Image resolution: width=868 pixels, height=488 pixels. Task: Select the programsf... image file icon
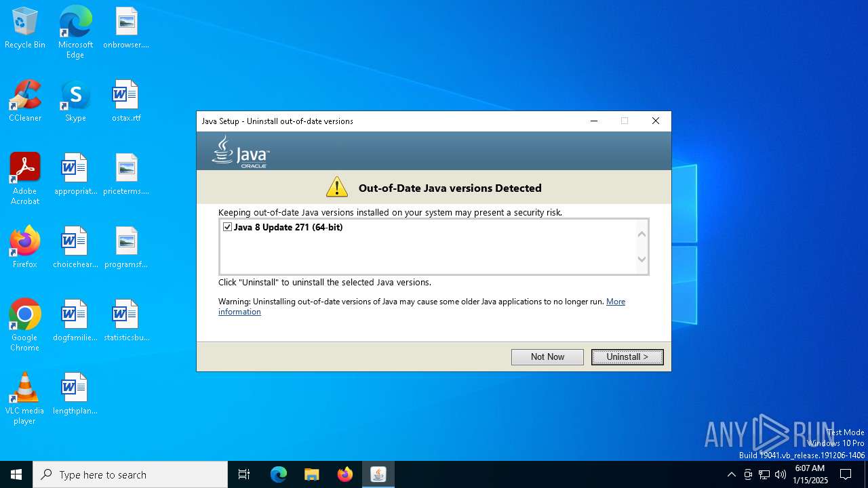click(126, 247)
